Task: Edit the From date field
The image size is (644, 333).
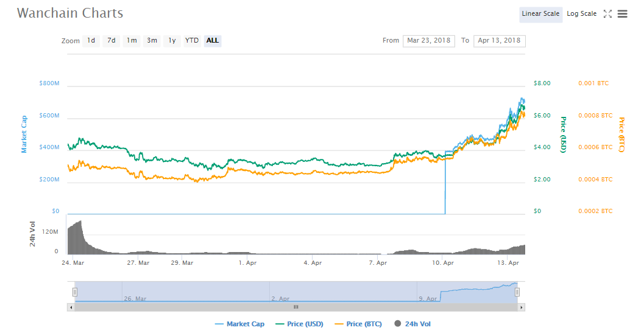Action: click(x=428, y=41)
